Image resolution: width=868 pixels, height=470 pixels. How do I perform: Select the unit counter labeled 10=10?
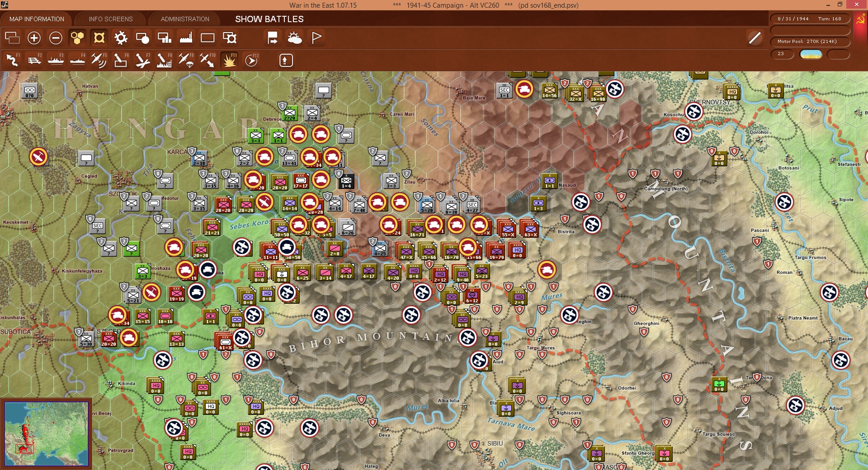point(165,316)
